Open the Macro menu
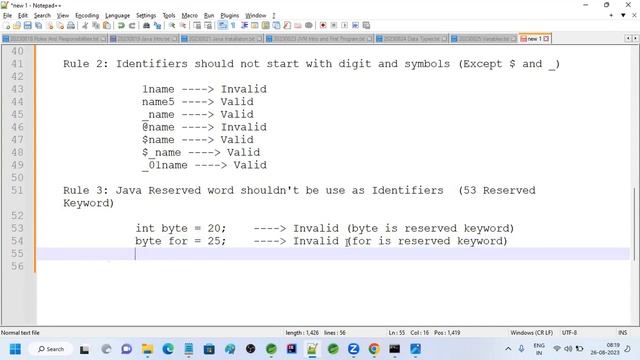Image resolution: width=640 pixels, height=360 pixels. (x=189, y=16)
